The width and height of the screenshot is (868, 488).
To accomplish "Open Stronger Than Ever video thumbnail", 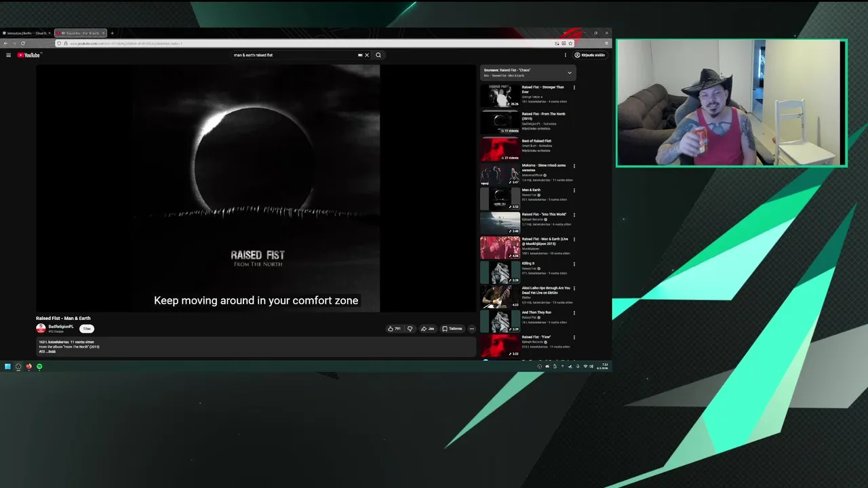I will pyautogui.click(x=500, y=96).
